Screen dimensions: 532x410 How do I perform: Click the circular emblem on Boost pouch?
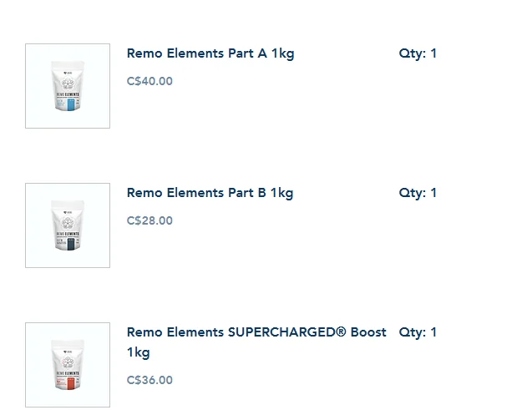click(x=68, y=362)
